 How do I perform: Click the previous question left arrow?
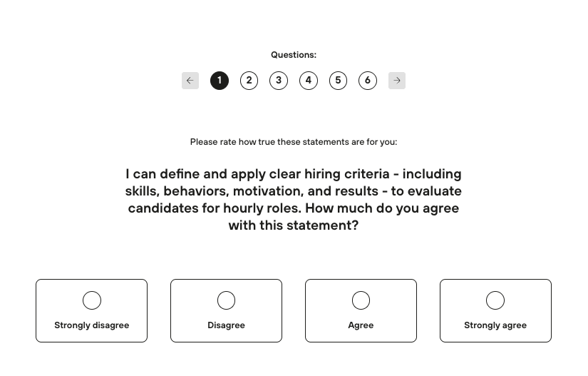190,81
